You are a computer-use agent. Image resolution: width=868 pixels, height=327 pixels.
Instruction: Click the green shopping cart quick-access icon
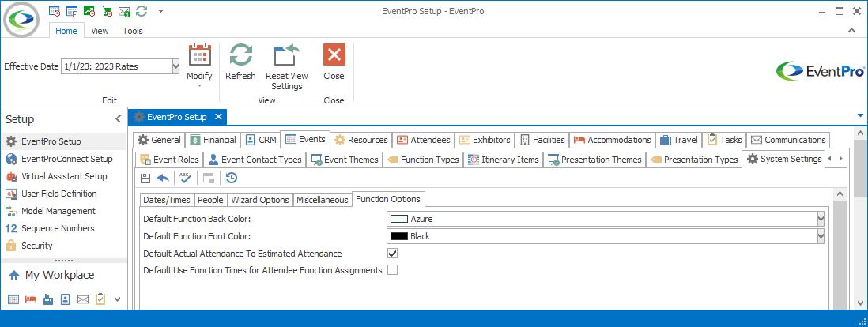[x=106, y=10]
